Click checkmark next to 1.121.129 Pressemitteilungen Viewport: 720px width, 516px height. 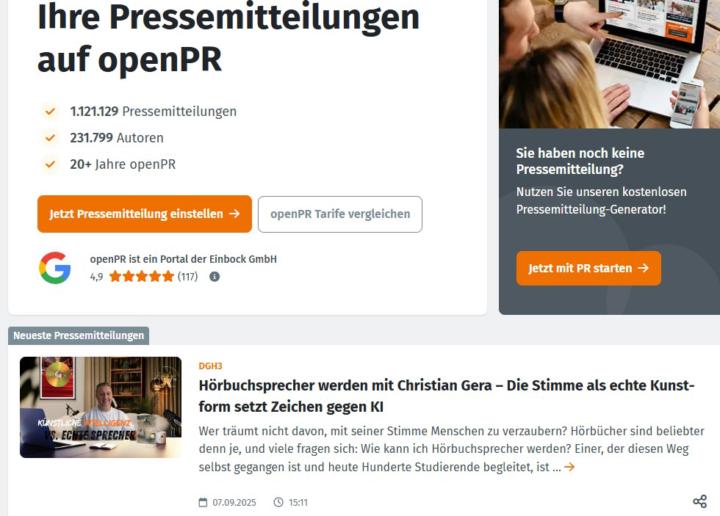(x=50, y=111)
